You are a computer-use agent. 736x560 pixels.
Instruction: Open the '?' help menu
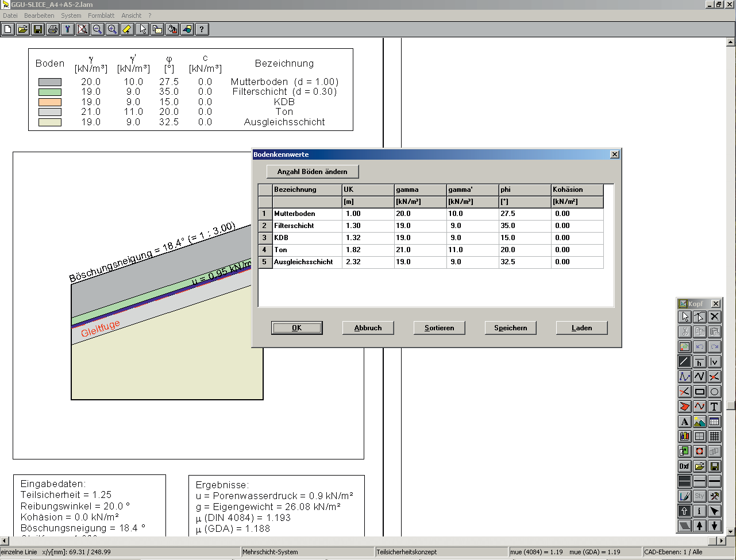[150, 16]
